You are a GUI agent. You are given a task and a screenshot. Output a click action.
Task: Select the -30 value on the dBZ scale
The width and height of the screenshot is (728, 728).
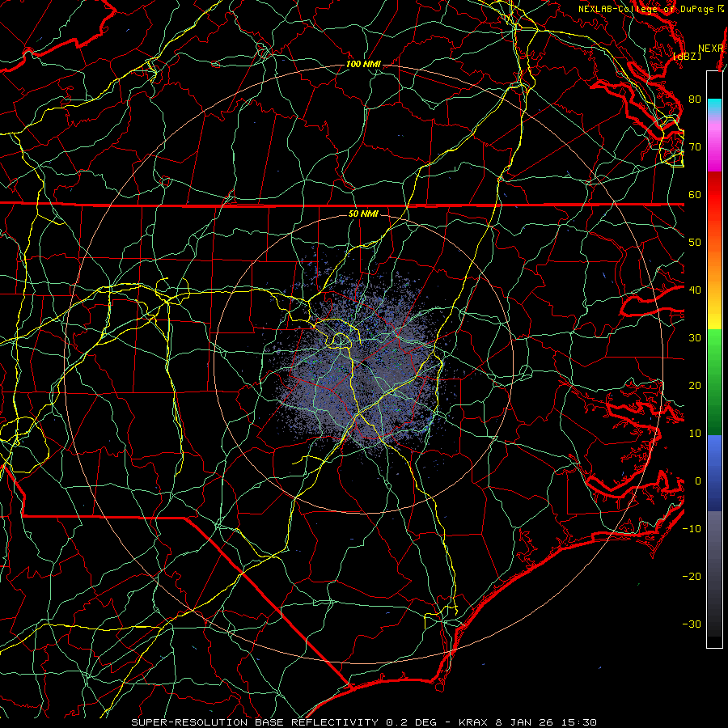click(692, 624)
